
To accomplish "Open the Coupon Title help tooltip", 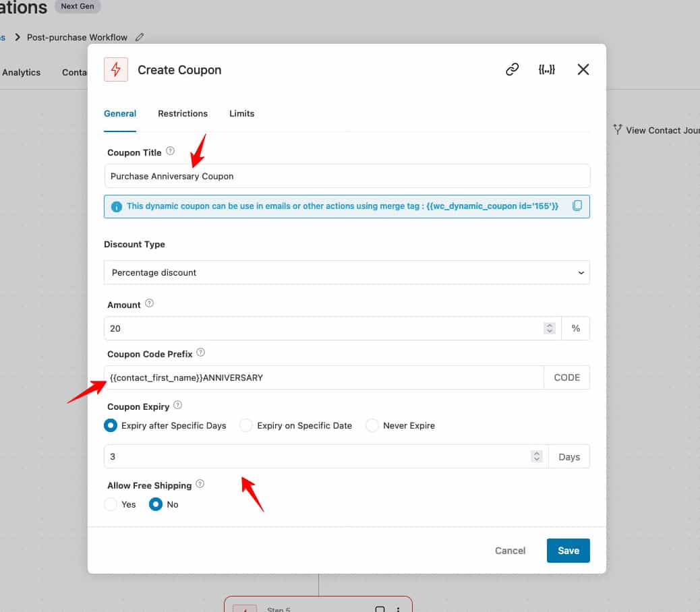I will pos(169,150).
